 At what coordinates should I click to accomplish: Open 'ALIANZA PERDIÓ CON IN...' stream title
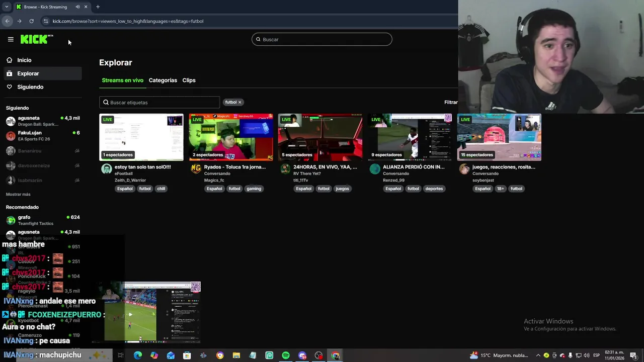(x=414, y=167)
